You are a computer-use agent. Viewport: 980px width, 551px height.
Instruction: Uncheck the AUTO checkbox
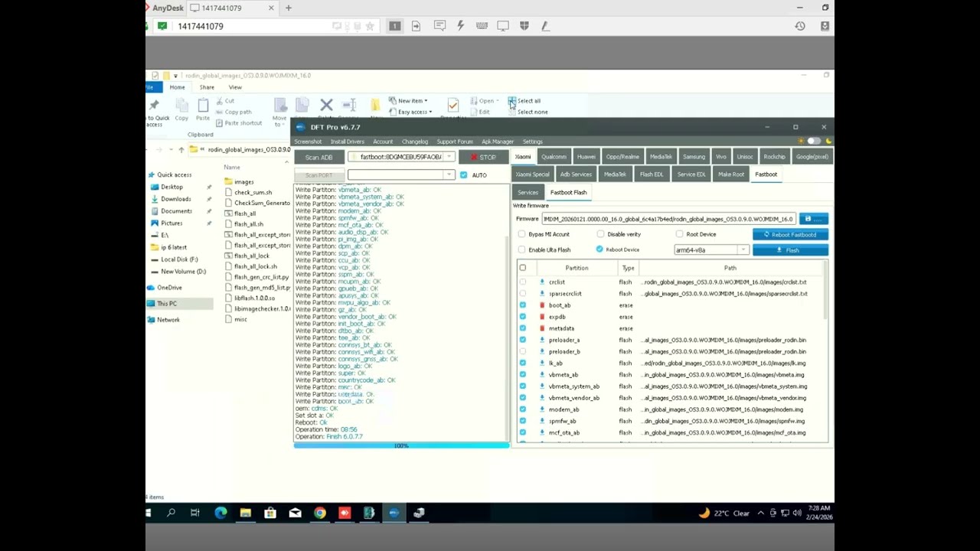(463, 175)
